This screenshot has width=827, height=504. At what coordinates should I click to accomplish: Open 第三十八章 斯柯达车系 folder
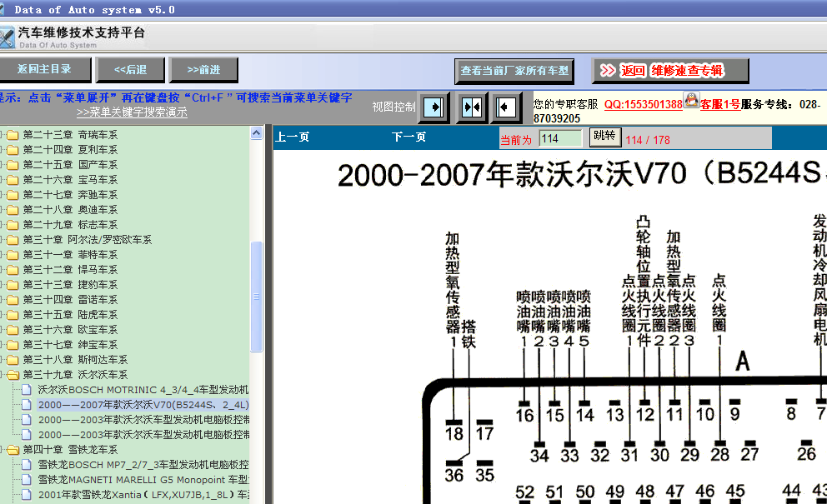tap(75, 360)
